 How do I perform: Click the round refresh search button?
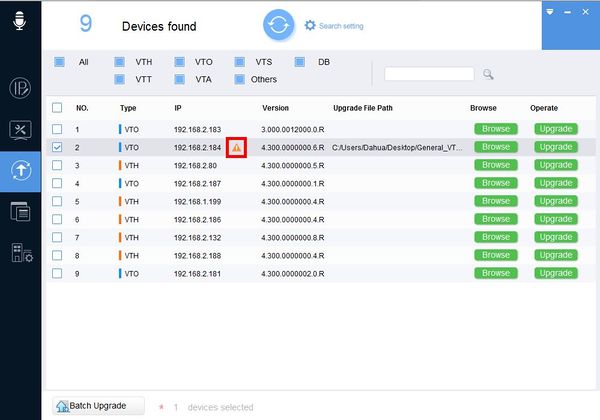[279, 25]
